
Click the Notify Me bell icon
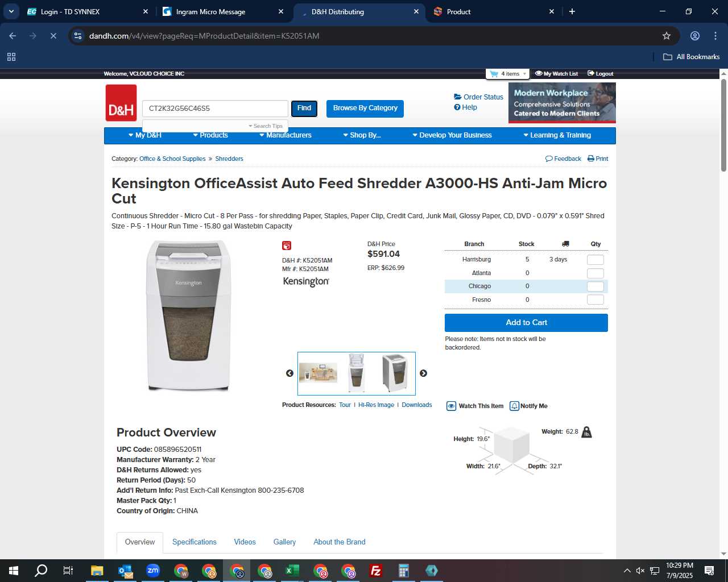pyautogui.click(x=514, y=406)
